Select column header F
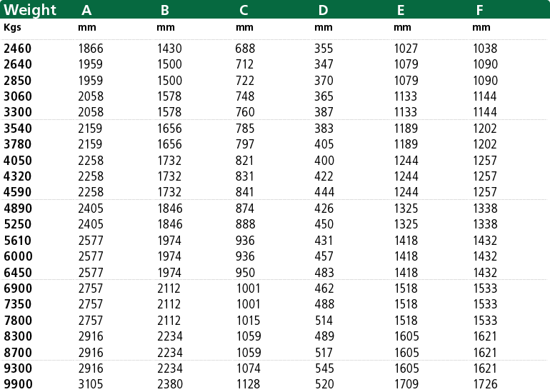 tap(479, 11)
